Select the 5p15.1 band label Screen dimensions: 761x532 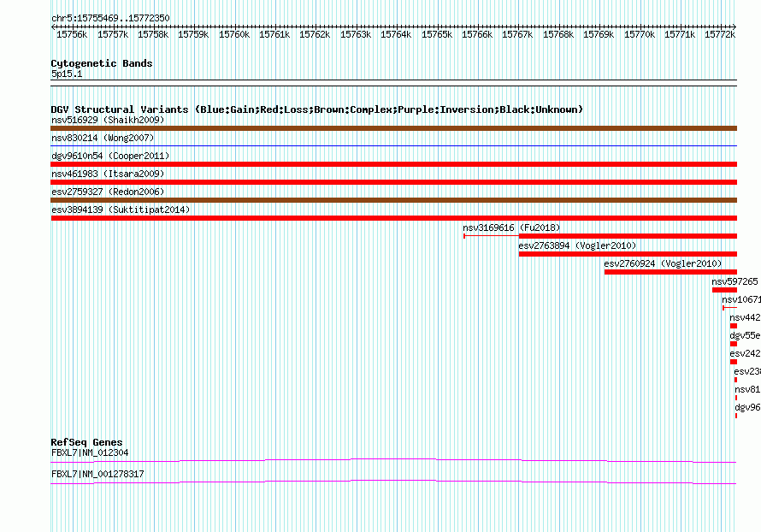tap(67, 74)
